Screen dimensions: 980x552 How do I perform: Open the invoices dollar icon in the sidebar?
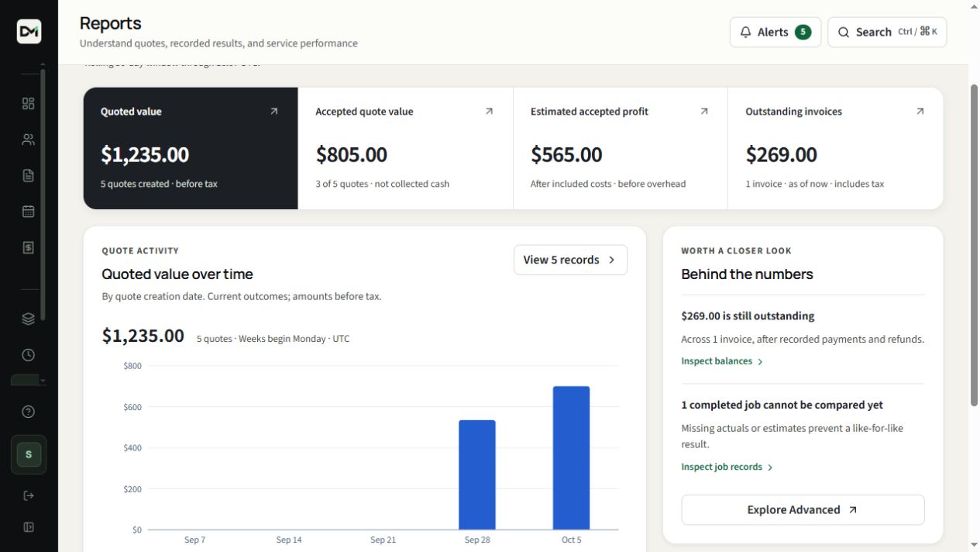tap(29, 247)
